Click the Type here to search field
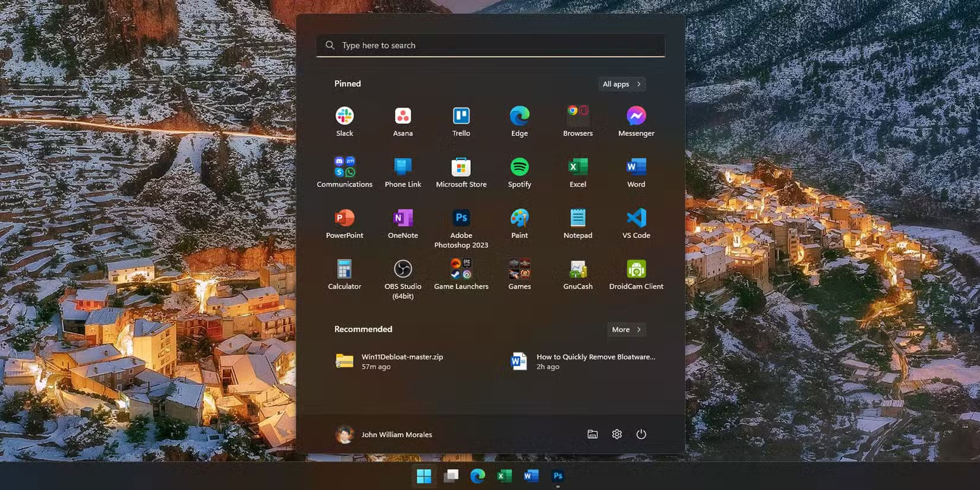This screenshot has height=490, width=980. point(491,45)
